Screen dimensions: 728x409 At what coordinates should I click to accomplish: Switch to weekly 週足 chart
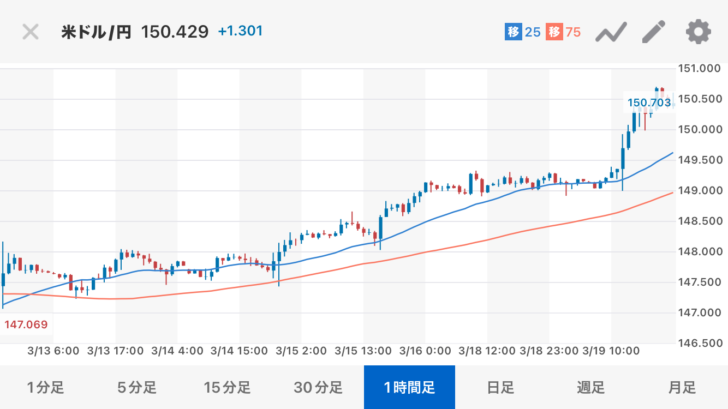pos(591,387)
